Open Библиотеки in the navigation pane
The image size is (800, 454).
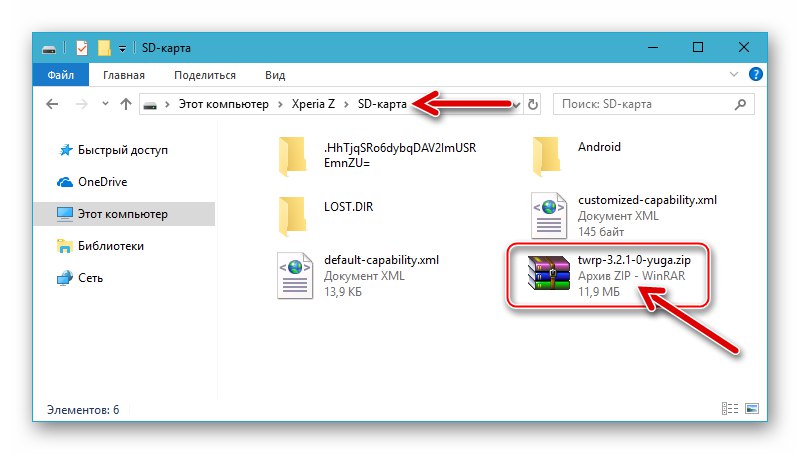pos(101,246)
